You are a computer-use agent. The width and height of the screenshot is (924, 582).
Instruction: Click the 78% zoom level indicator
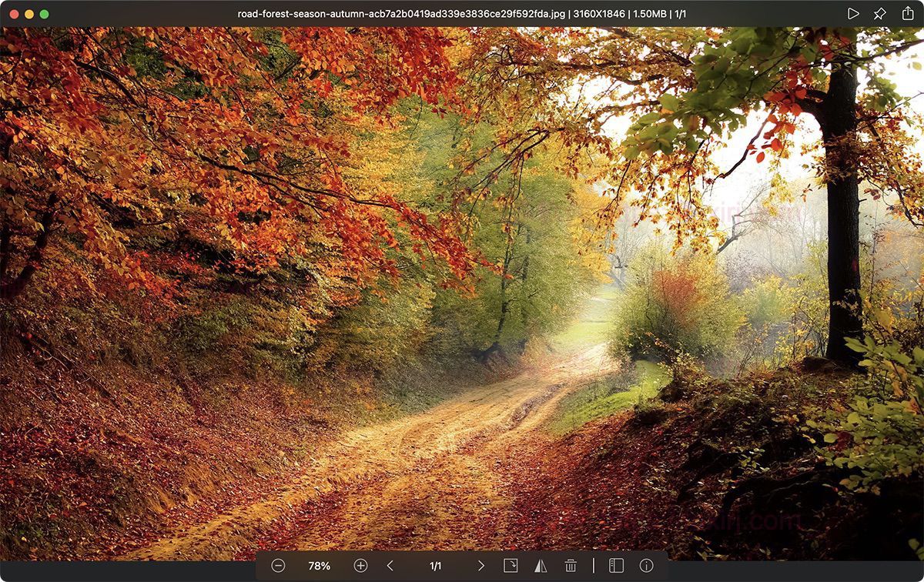tap(320, 565)
